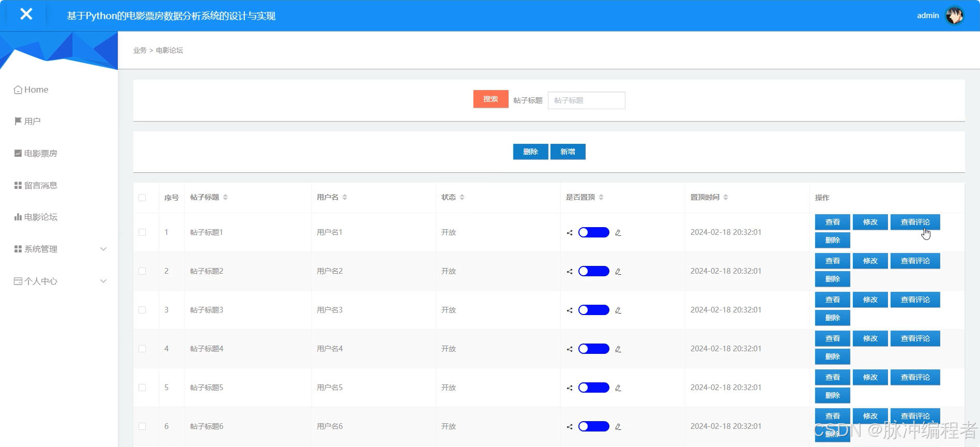
Task: Focus the 帖子标题 search input field
Action: [x=586, y=100]
